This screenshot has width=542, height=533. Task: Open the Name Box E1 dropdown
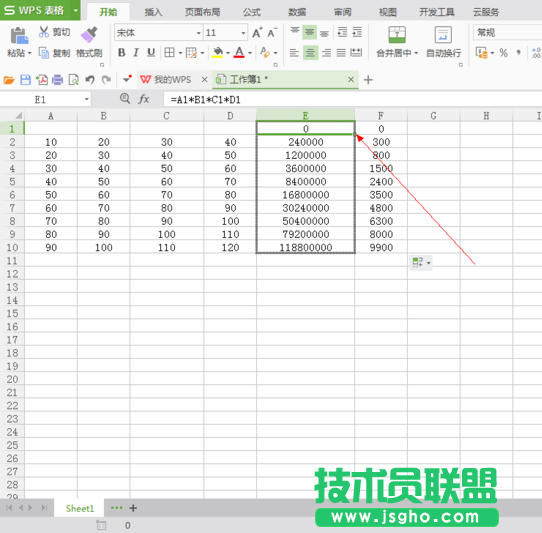click(x=86, y=100)
